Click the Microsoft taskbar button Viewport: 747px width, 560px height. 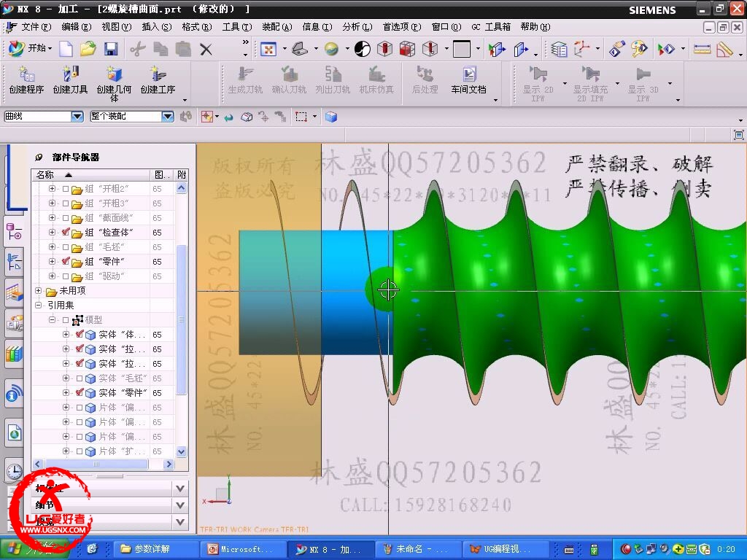243,549
